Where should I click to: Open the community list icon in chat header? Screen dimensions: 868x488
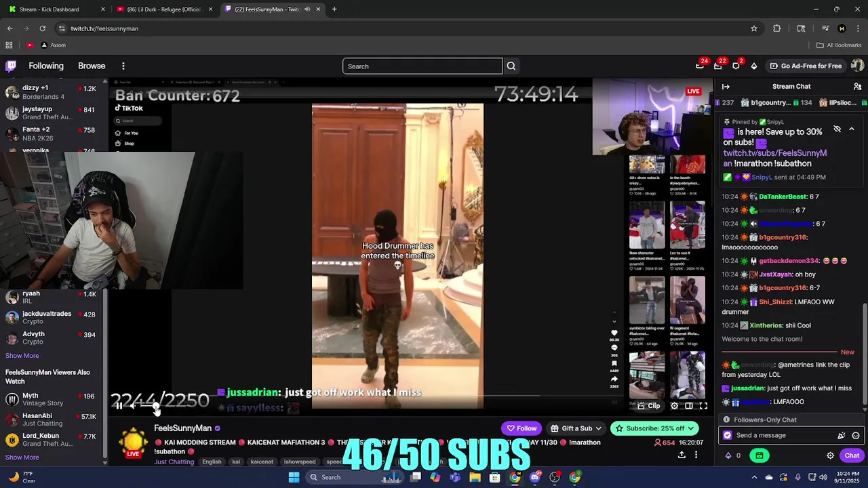coord(857,87)
